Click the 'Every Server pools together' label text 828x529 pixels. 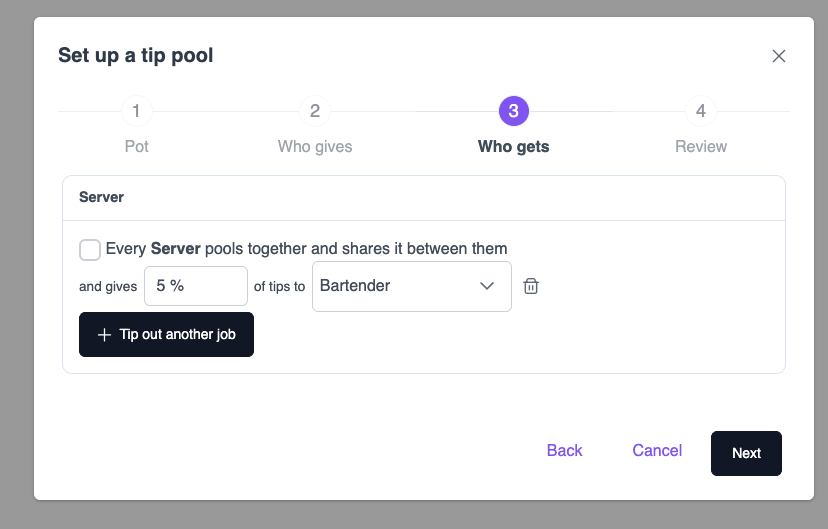(x=306, y=249)
